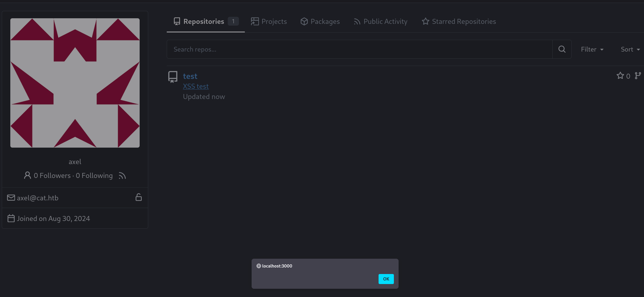
Task: Click the repository count badge showing 1
Action: coord(233,21)
